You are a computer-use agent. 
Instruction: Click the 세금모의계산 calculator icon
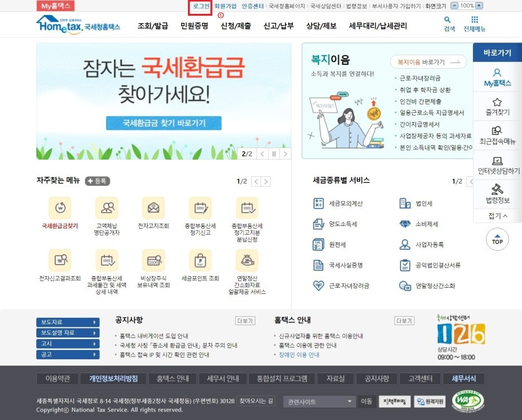(x=318, y=203)
